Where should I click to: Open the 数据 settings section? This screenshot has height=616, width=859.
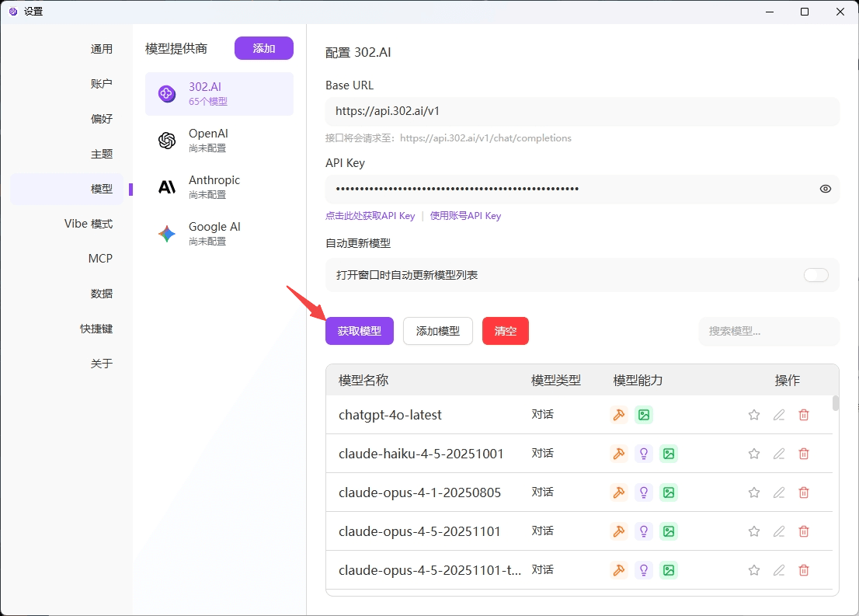click(x=101, y=294)
